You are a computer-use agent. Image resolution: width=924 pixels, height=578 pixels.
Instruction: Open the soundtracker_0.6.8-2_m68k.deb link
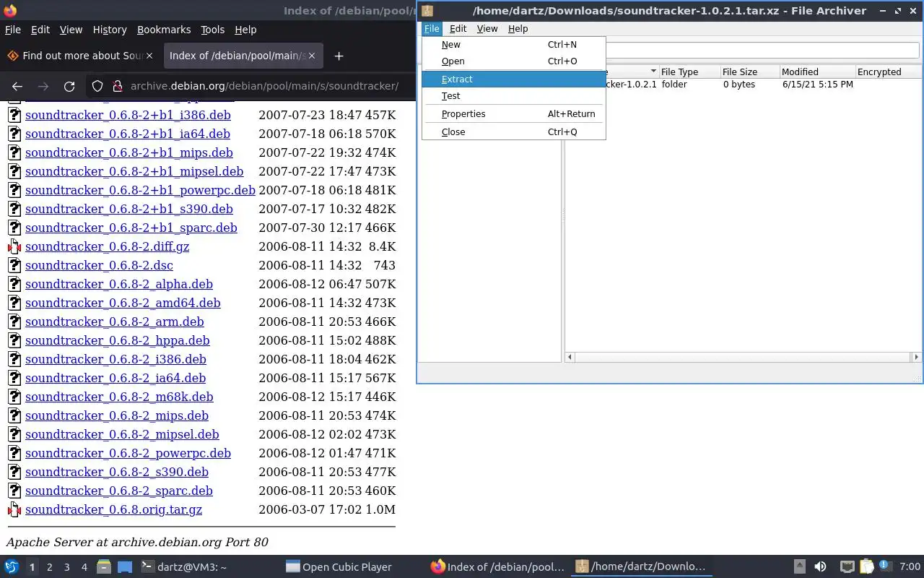tap(119, 397)
